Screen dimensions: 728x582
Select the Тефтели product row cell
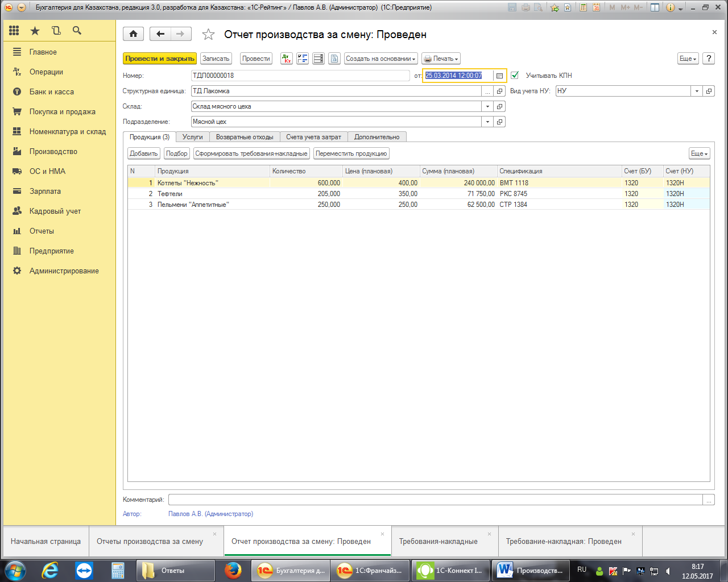[212, 194]
